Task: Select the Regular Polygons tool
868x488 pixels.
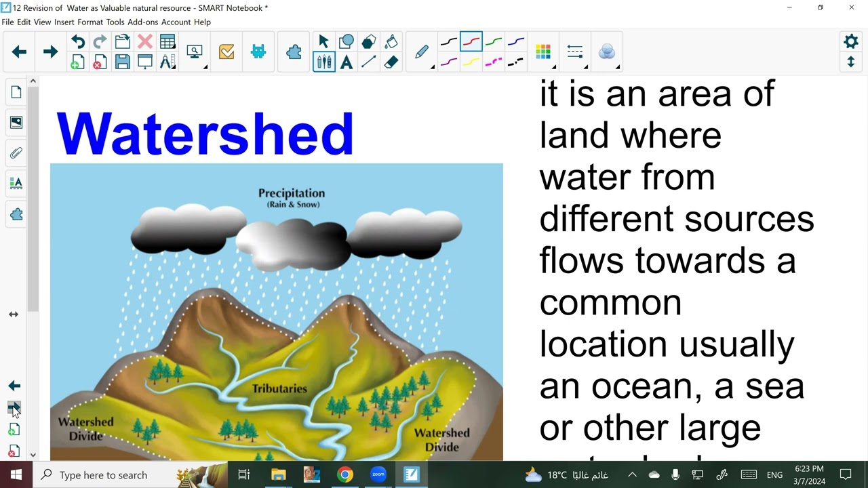Action: click(x=368, y=42)
